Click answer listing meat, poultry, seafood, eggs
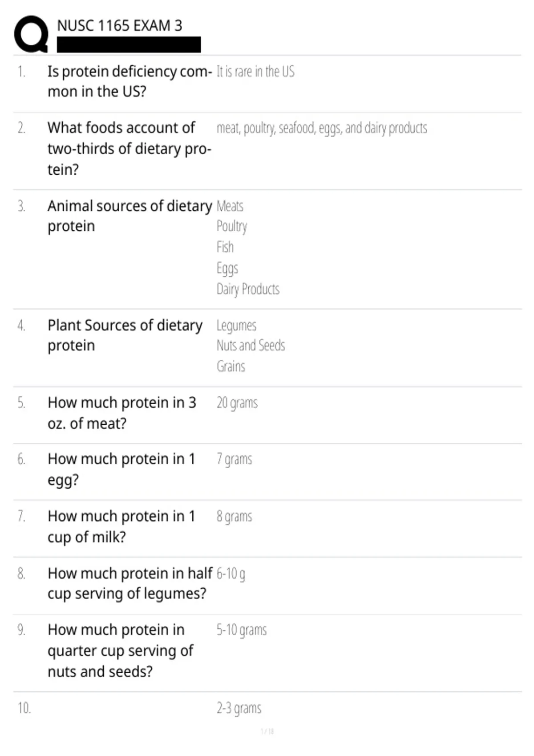Image resolution: width=534 pixels, height=756 pixels. pyautogui.click(x=321, y=128)
